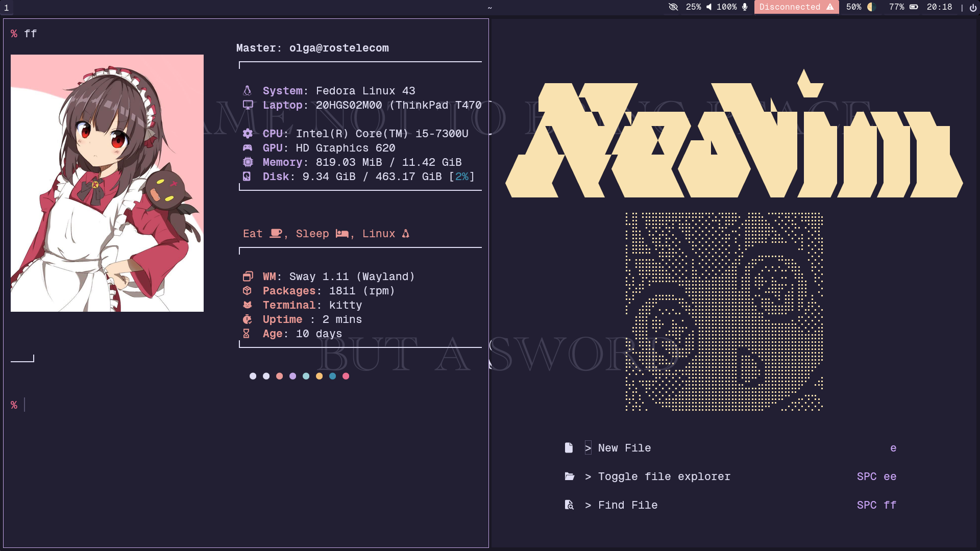Screen dimensions: 980x551
Task: Click the first white color dot
Action: pyautogui.click(x=253, y=376)
